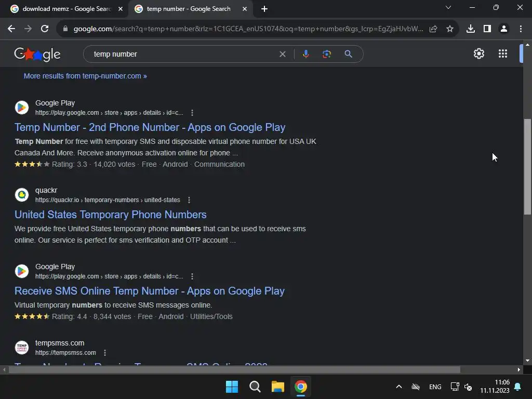This screenshot has height=399, width=532.
Task: Open Chrome downloads icon
Action: (471, 29)
